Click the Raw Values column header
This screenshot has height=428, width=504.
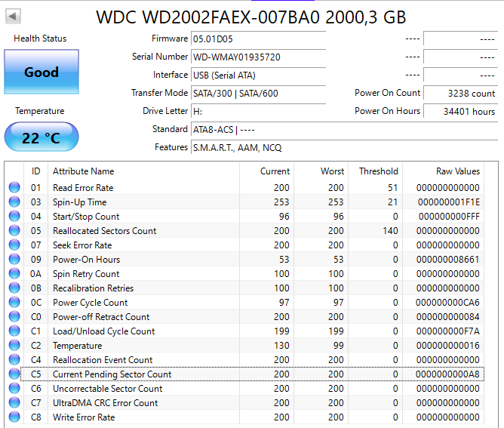tap(457, 171)
